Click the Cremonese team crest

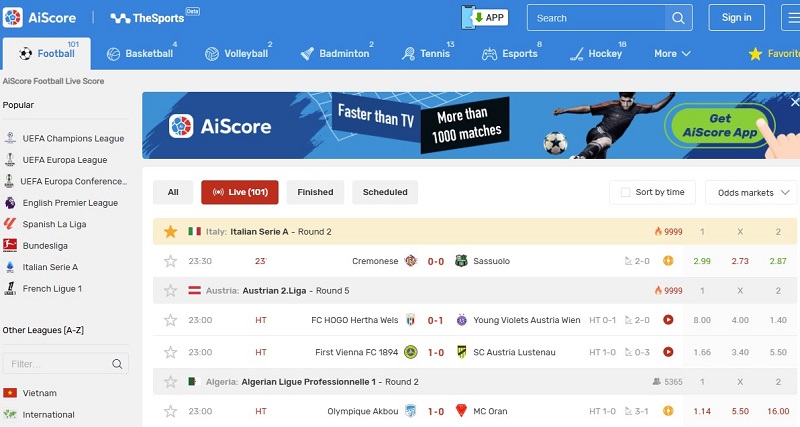pyautogui.click(x=411, y=261)
